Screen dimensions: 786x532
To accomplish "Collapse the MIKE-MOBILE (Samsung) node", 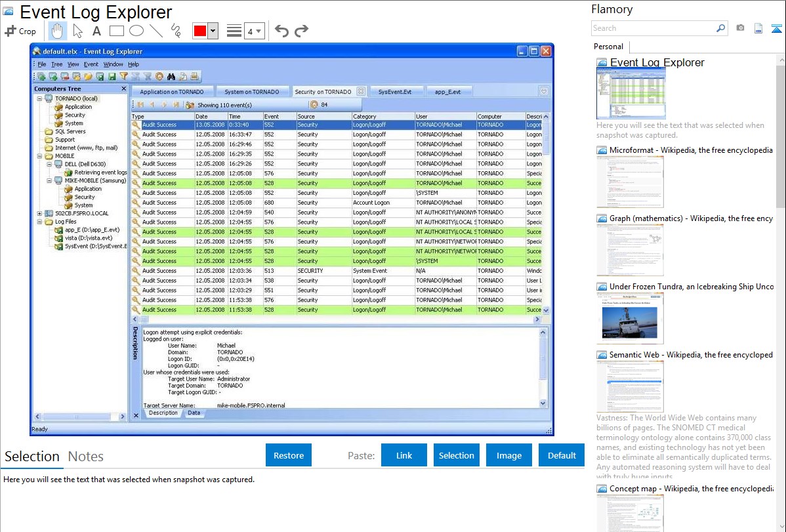I will 49,180.
